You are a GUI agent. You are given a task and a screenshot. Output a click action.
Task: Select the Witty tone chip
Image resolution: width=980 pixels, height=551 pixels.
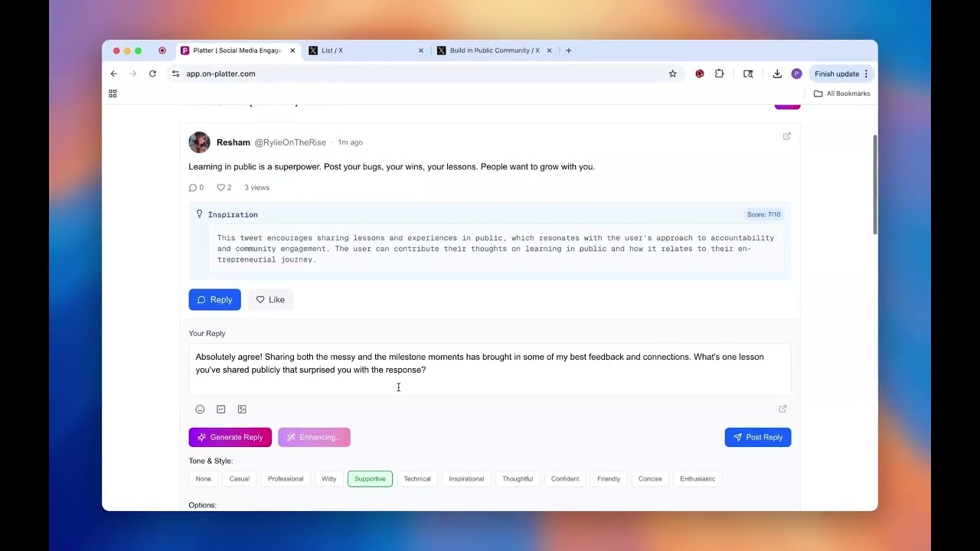(x=329, y=479)
